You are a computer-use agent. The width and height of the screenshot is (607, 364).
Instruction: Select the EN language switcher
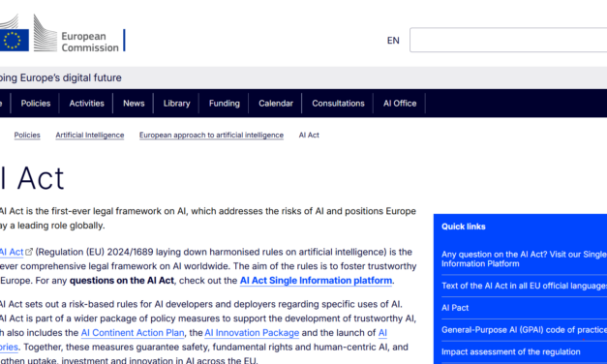(393, 41)
